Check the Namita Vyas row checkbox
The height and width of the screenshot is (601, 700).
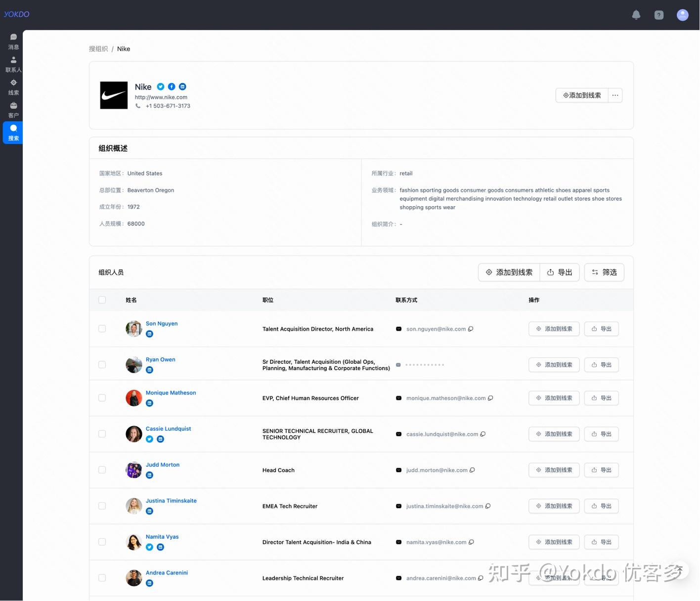[x=102, y=542]
